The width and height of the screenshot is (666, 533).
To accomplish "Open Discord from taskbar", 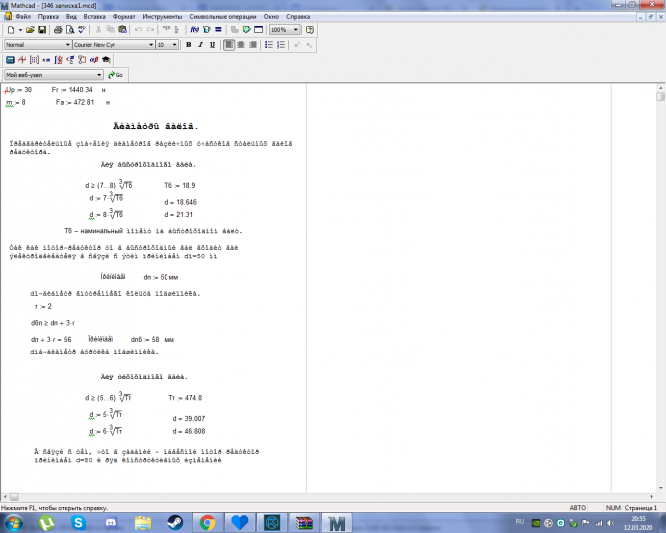I will point(111,522).
